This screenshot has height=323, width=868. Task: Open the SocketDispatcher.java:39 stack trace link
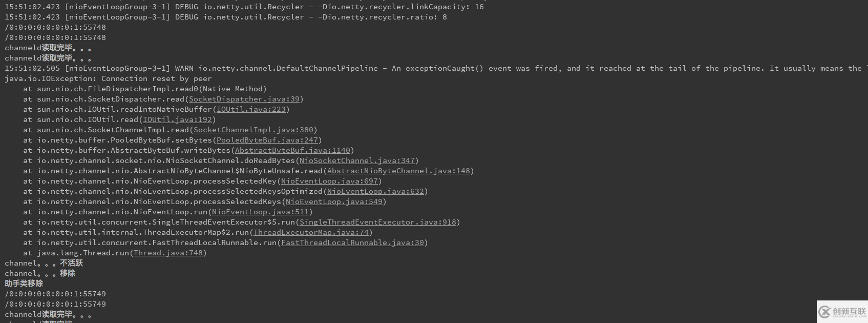click(244, 99)
